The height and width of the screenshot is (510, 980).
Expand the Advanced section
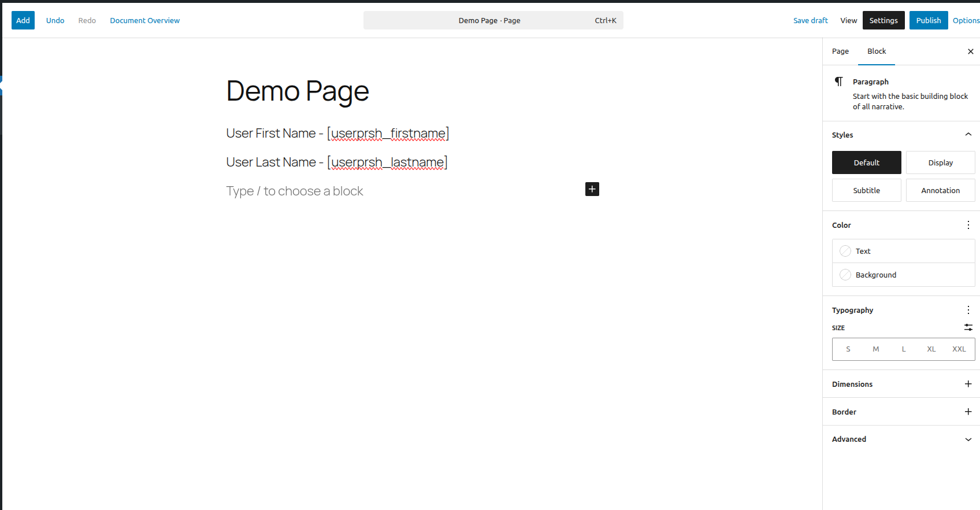tap(968, 439)
